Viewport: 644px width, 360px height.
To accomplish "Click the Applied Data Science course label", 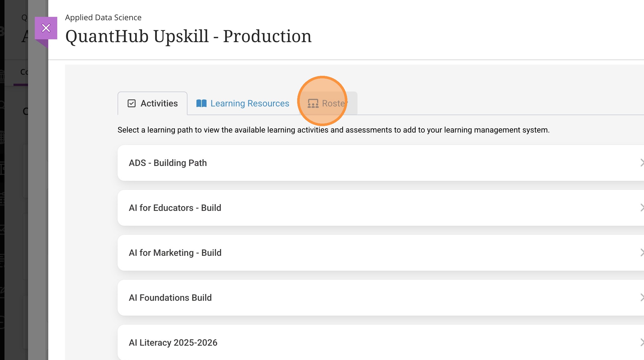I will [x=103, y=17].
